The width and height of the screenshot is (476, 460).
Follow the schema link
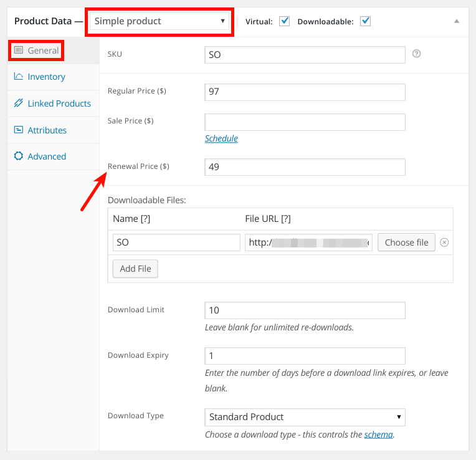click(x=378, y=434)
